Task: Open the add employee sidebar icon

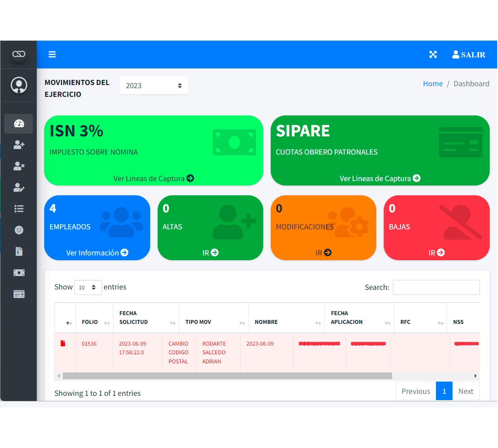Action: [19, 145]
